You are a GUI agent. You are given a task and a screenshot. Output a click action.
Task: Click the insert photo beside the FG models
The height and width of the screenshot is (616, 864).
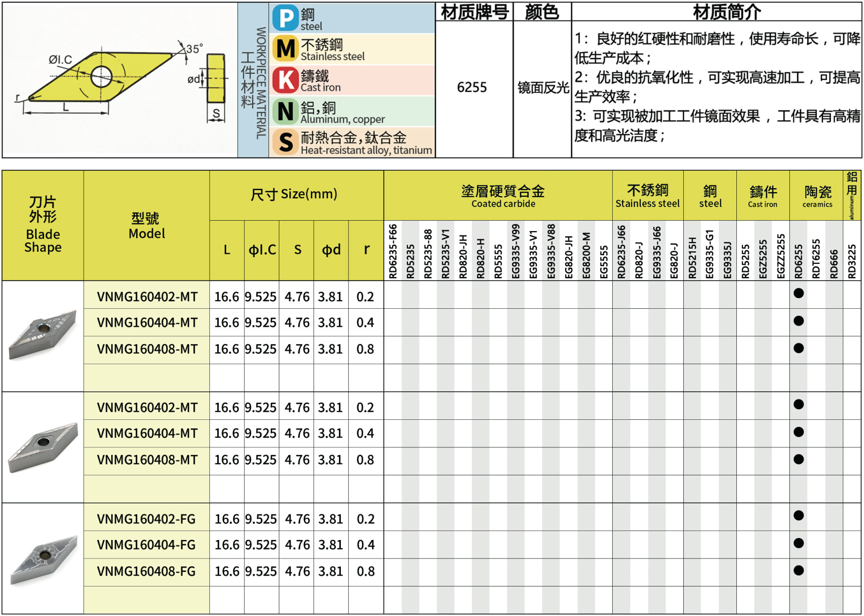pos(44,559)
